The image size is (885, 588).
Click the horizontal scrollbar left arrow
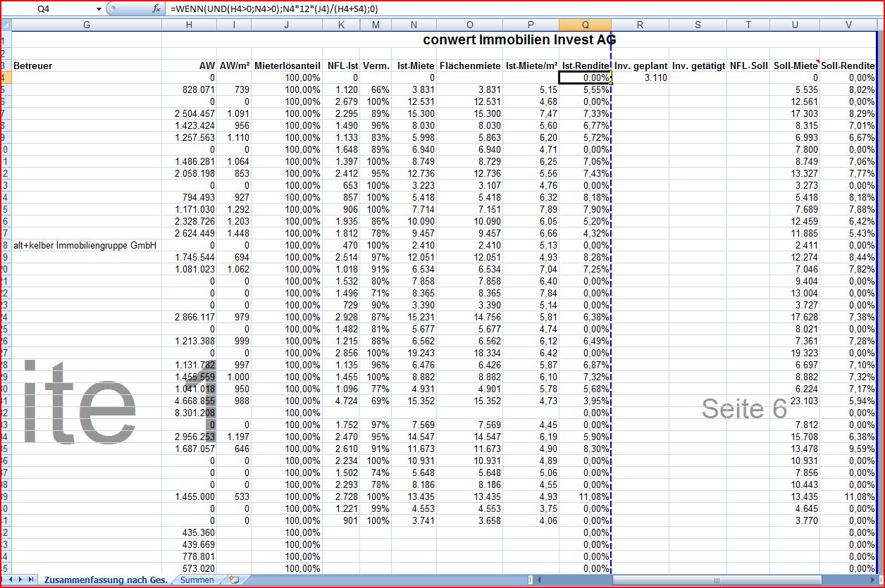538,580
